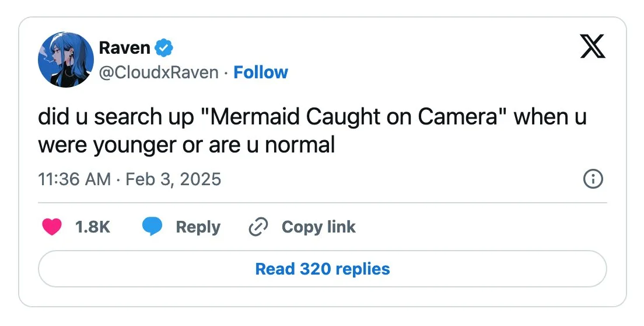This screenshot has height=326, width=644.
Task: Click the Twitter info circle icon
Action: coord(593,179)
